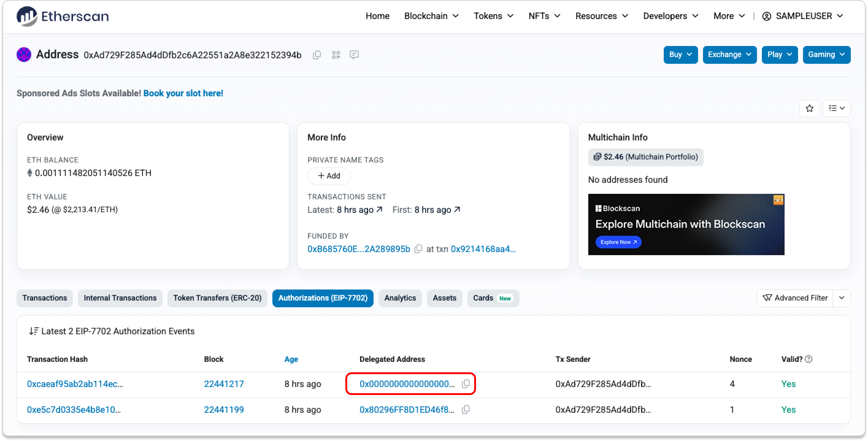Switch to the Internal Transactions tab
Screen dimensions: 868x441
[120, 298]
